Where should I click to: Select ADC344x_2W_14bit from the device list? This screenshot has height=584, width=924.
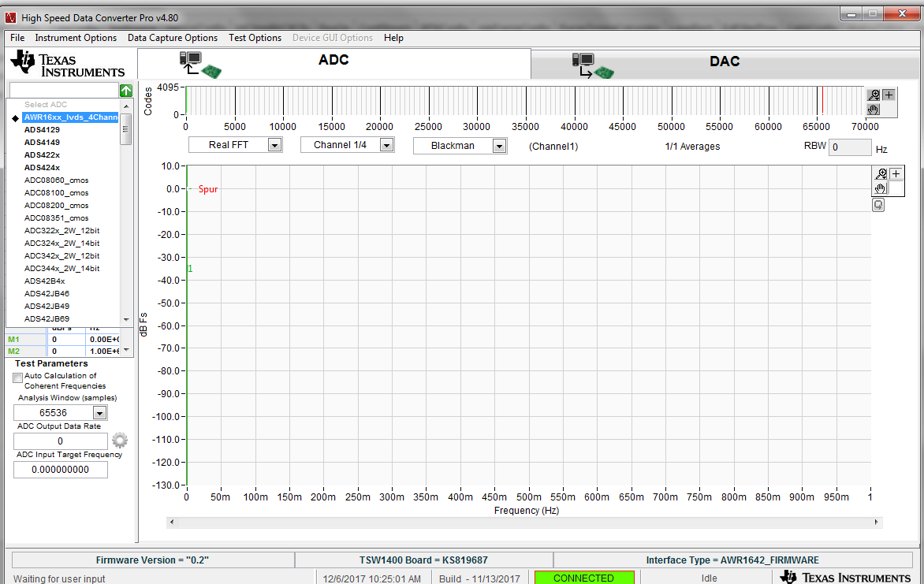click(61, 268)
